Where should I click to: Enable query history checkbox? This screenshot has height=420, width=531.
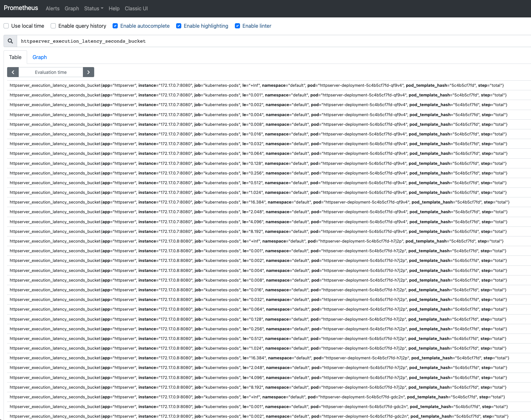point(53,26)
